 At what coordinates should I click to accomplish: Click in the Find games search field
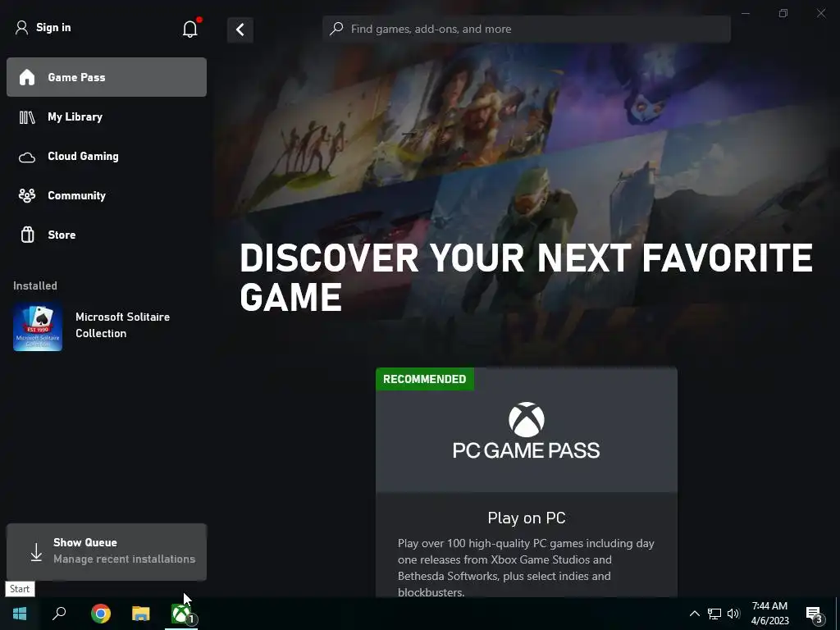[527, 29]
